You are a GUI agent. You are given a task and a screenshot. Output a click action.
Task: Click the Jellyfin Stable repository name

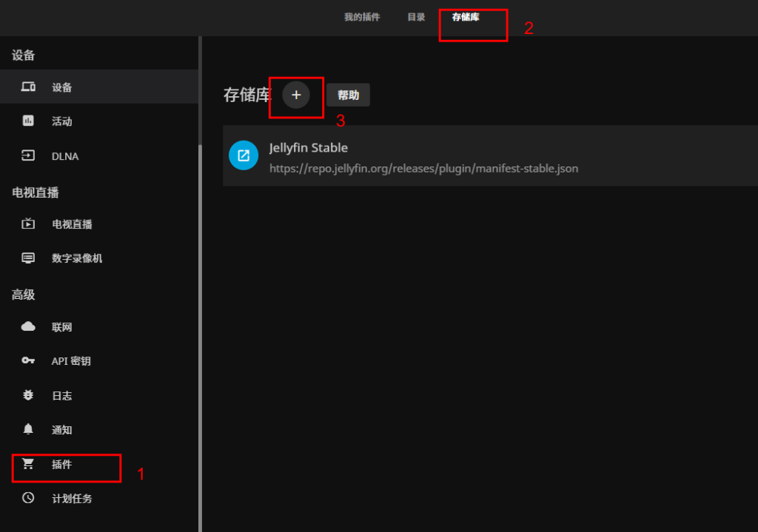308,148
